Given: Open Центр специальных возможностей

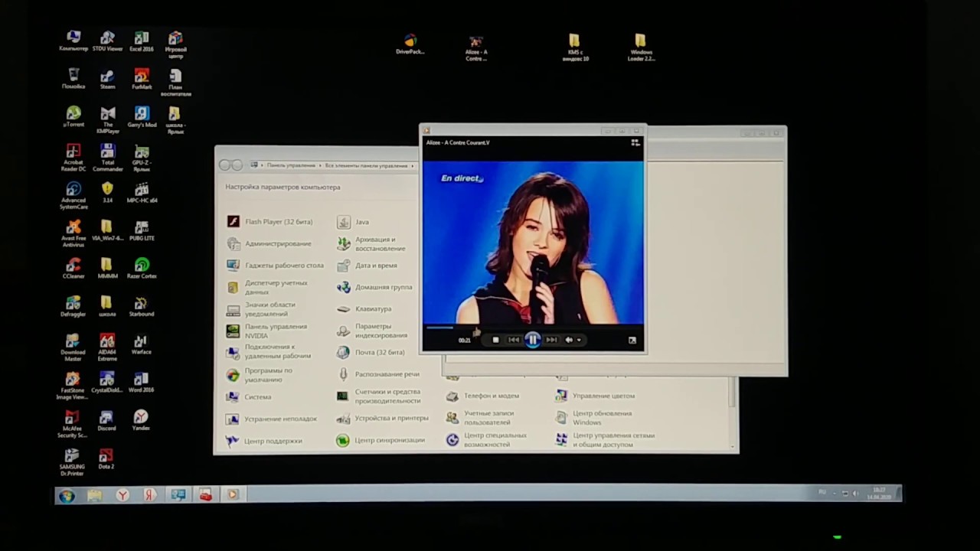Looking at the screenshot, I should click(x=487, y=440).
